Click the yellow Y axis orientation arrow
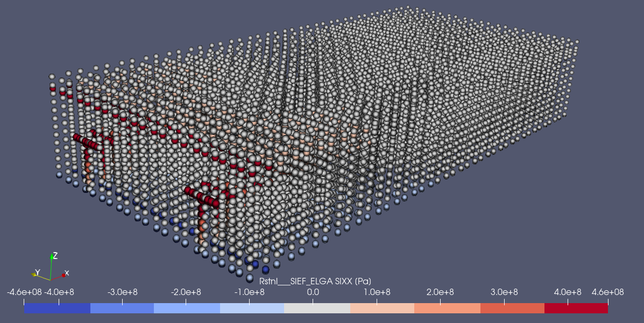 34,274
